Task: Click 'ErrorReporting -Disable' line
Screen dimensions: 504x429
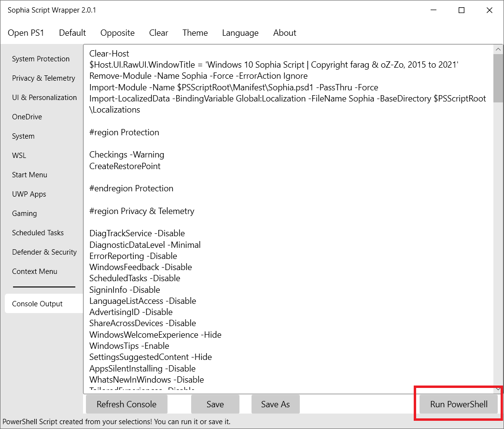Action: pyautogui.click(x=133, y=256)
